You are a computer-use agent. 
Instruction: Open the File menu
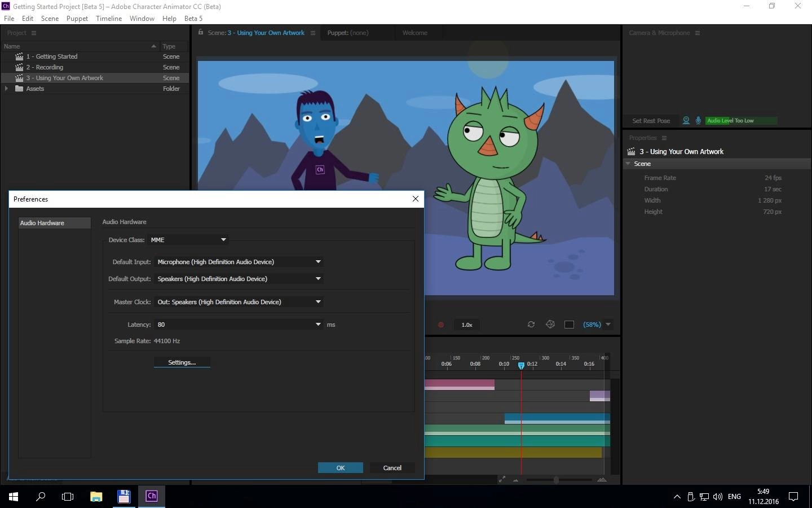pyautogui.click(x=9, y=18)
